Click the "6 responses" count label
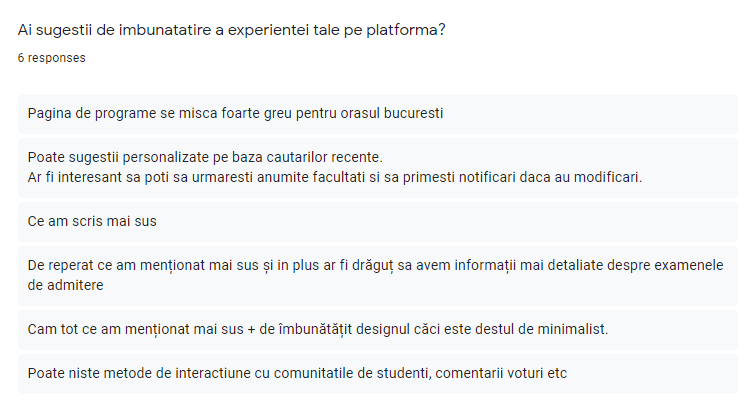 point(51,58)
